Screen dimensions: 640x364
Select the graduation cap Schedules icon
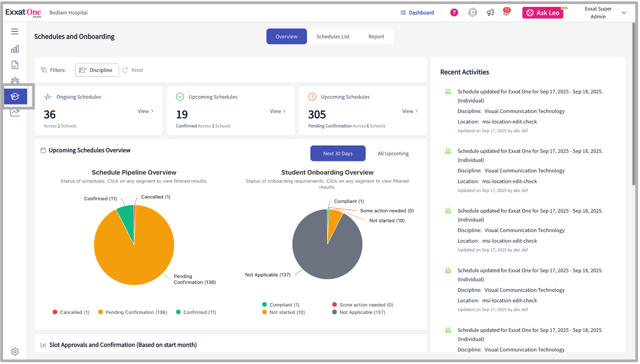coord(15,96)
